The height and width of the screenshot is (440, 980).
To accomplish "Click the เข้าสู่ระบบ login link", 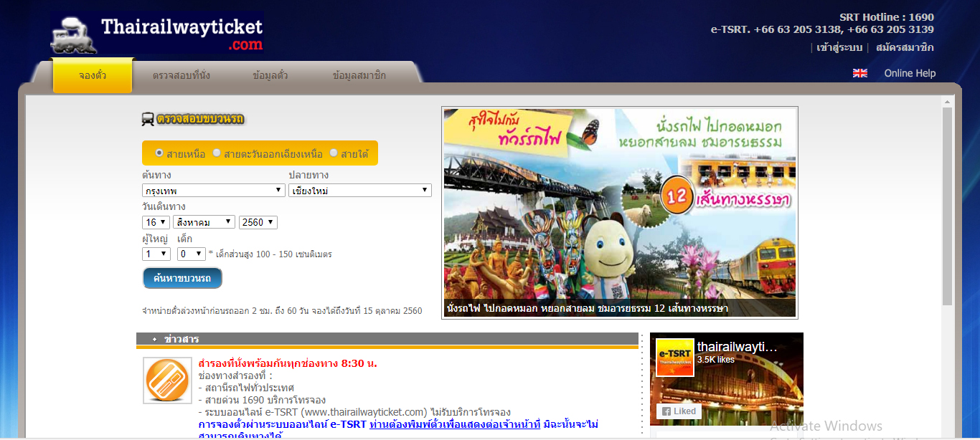I will pyautogui.click(x=839, y=48).
